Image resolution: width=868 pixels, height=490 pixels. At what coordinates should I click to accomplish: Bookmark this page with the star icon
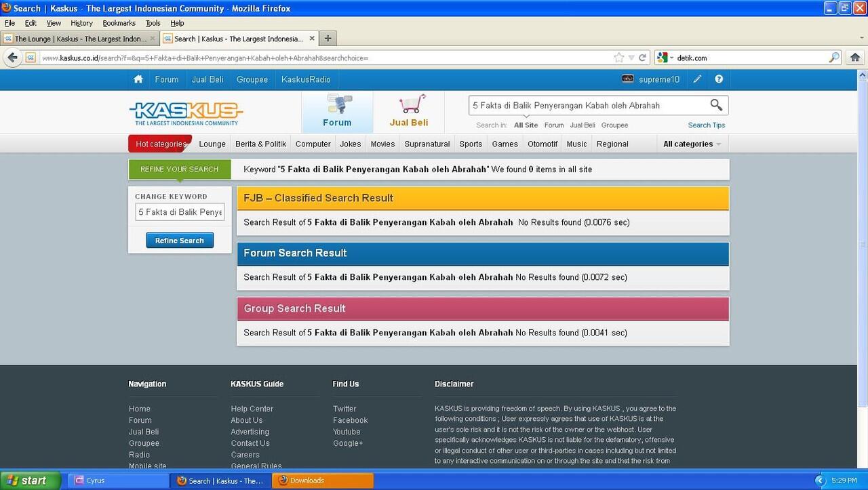click(x=618, y=58)
